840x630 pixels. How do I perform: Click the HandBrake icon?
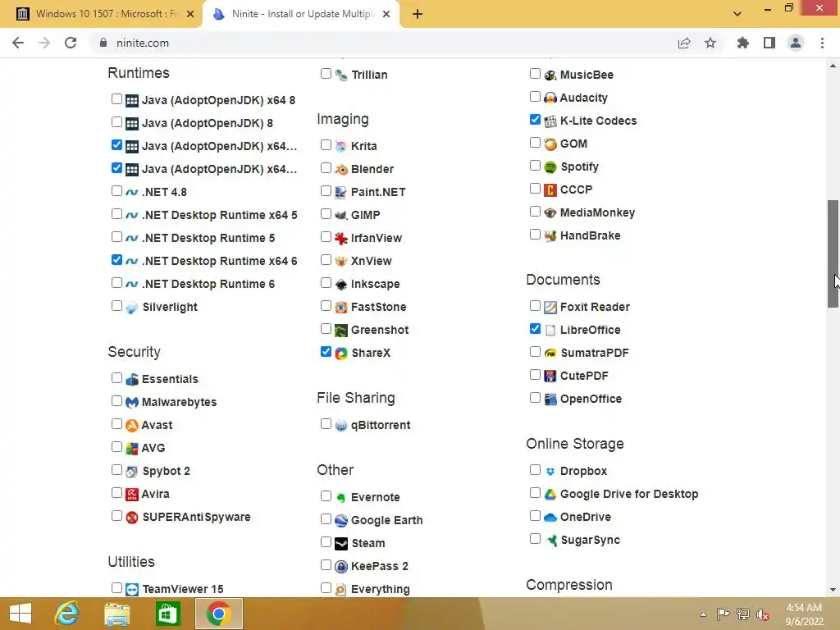tap(550, 236)
